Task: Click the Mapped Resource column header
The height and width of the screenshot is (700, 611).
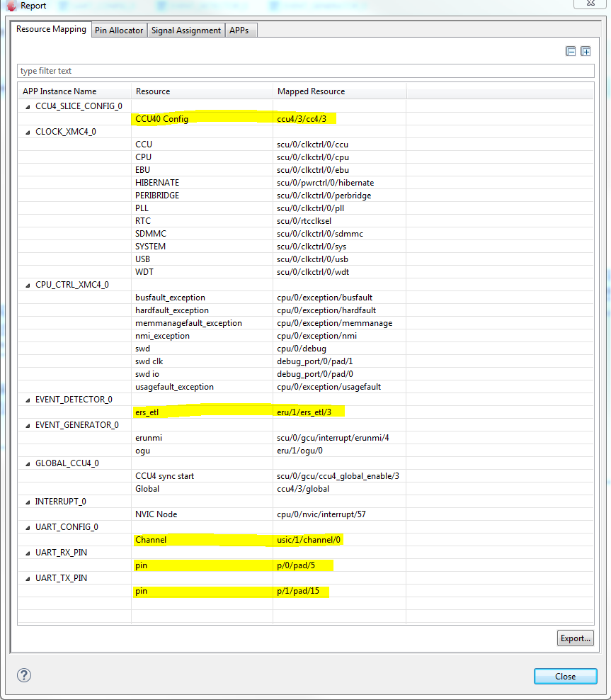Action: [339, 91]
